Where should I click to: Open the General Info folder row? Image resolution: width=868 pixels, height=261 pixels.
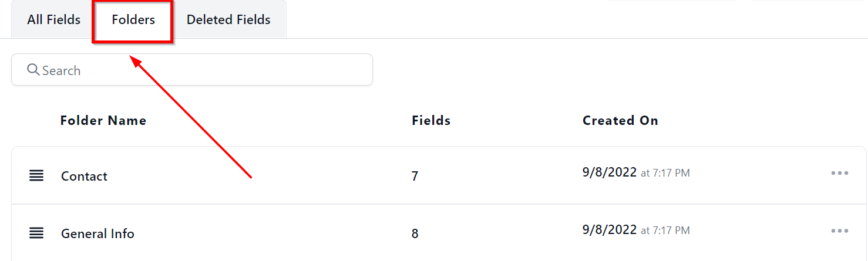[x=97, y=233]
